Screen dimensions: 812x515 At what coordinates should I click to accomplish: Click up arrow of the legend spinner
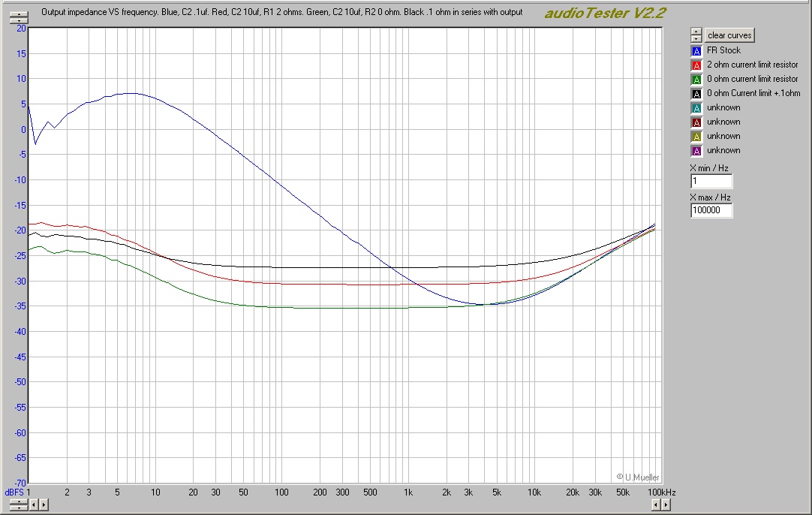pyautogui.click(x=696, y=31)
